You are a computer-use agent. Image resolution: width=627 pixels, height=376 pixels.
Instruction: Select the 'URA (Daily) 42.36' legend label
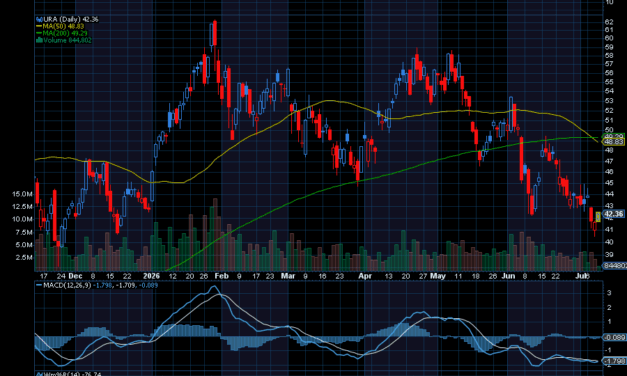[71, 19]
